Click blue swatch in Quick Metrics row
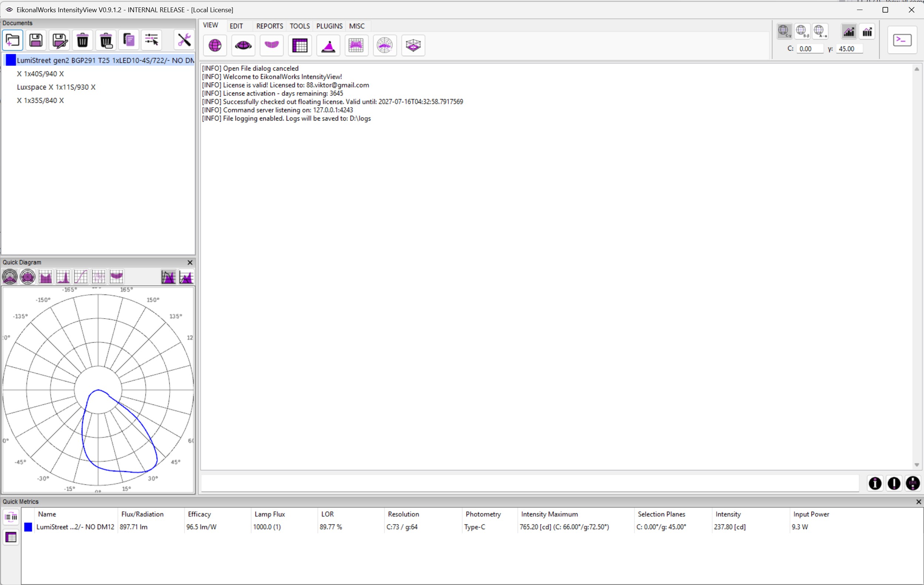Image resolution: width=924 pixels, height=585 pixels. (28, 527)
